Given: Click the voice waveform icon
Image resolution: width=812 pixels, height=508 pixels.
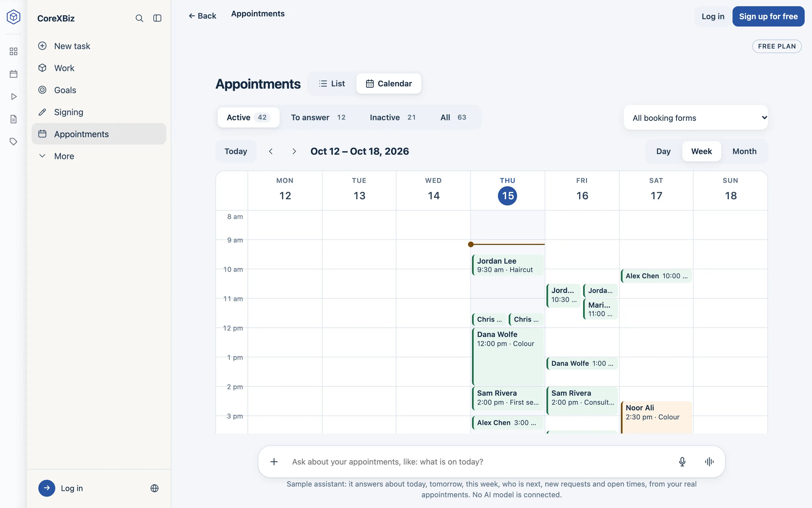Looking at the screenshot, I should point(709,462).
